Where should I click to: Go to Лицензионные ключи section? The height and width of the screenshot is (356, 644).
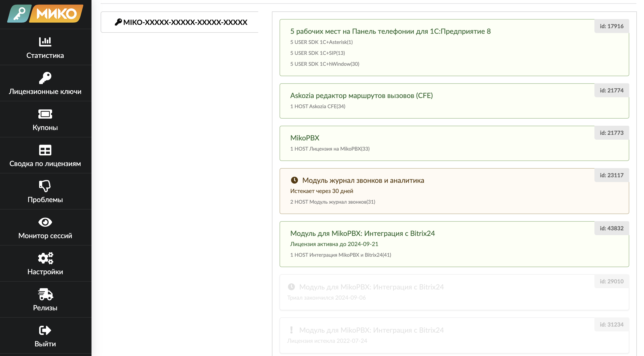pos(45,91)
